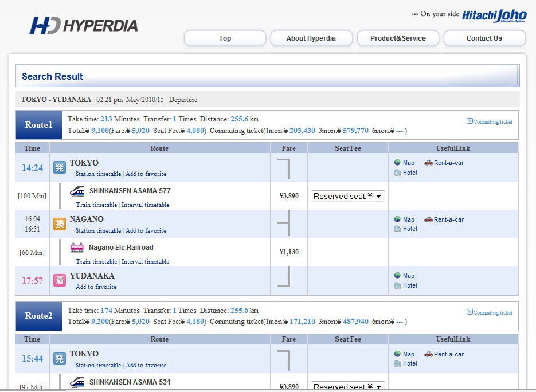Viewport: 536px width, 392px height.
Task: Click the 14:24 departure time
Action: (33, 168)
